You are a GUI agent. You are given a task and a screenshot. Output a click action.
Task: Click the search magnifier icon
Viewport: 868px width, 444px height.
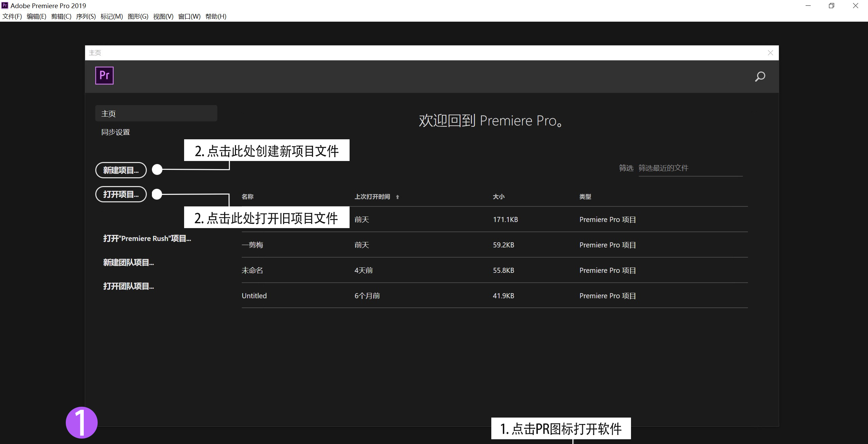coord(759,77)
